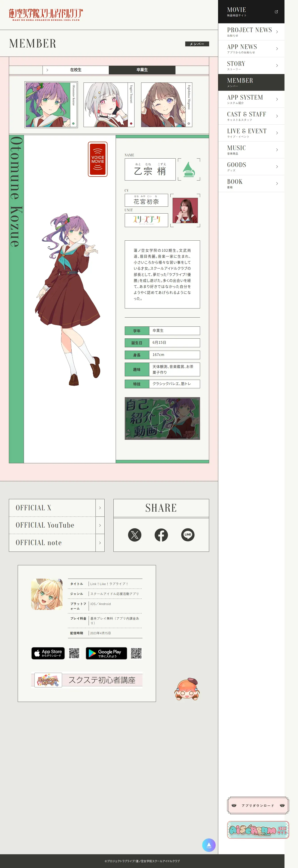The height and width of the screenshot is (868, 298).
Task: Expand LIVE & EVENT menu chevron
Action: point(277,133)
